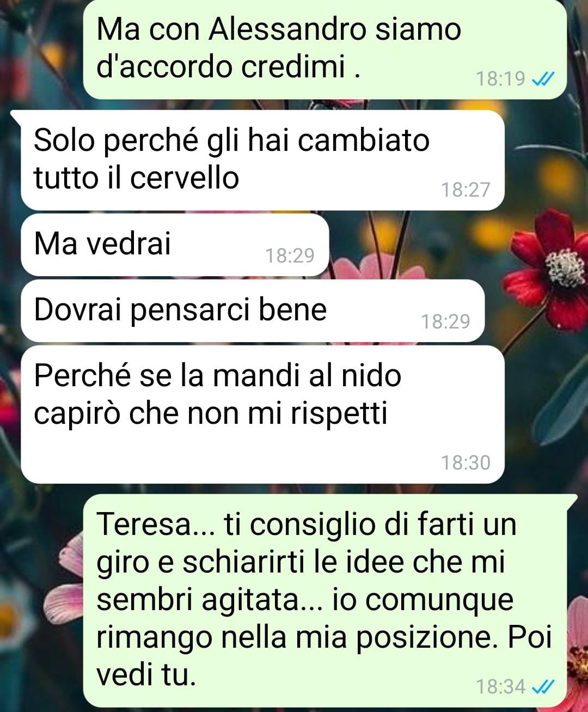Tap the word 'Alessandro' in the first message
The height and width of the screenshot is (712, 588).
[289, 29]
